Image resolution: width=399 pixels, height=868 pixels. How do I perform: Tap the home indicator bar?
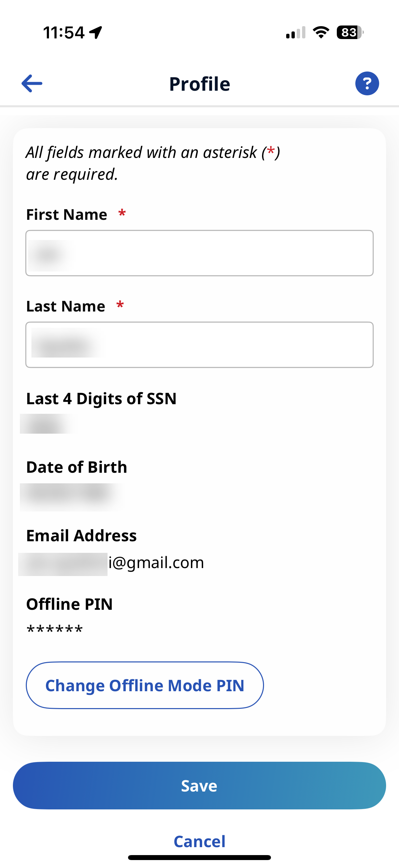click(199, 857)
